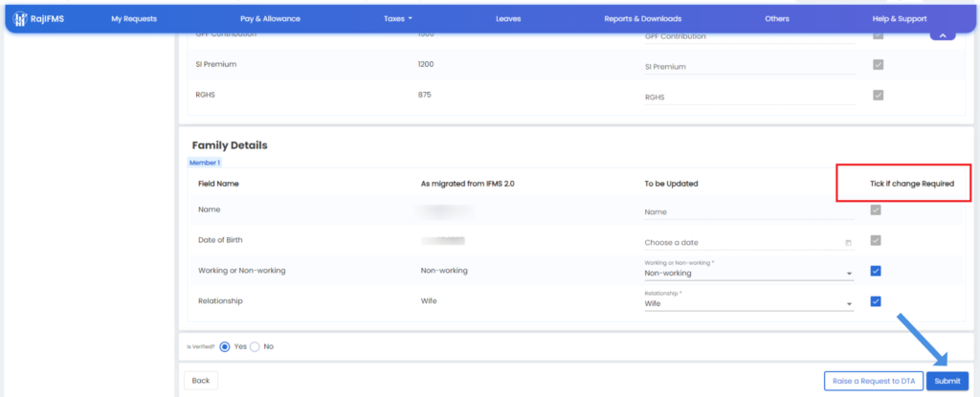Click Raise a Request to DTA button
The width and height of the screenshot is (980, 397).
[x=873, y=381]
